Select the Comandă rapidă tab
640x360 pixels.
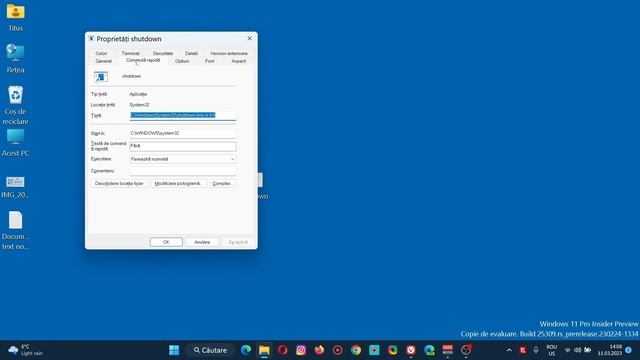tap(143, 60)
